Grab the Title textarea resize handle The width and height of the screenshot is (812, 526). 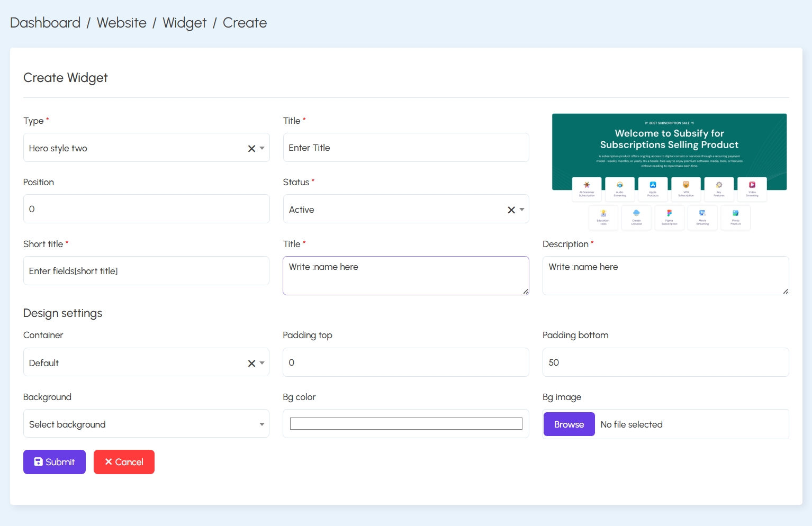526,292
